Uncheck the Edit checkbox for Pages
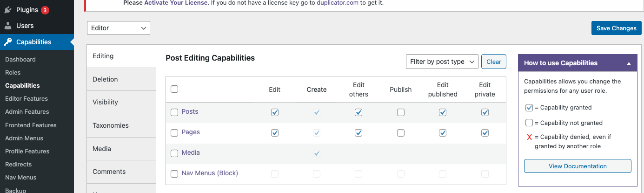The width and height of the screenshot is (644, 193). point(275,133)
